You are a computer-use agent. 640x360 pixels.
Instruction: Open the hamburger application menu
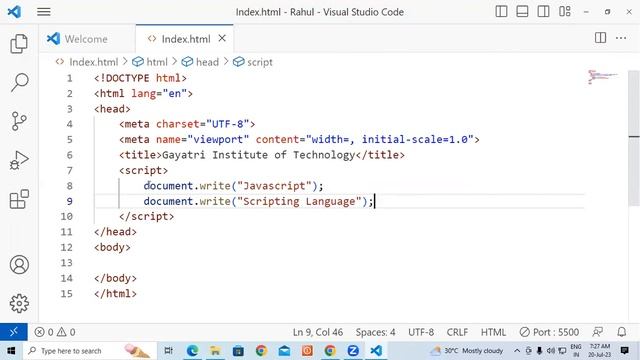tap(44, 12)
